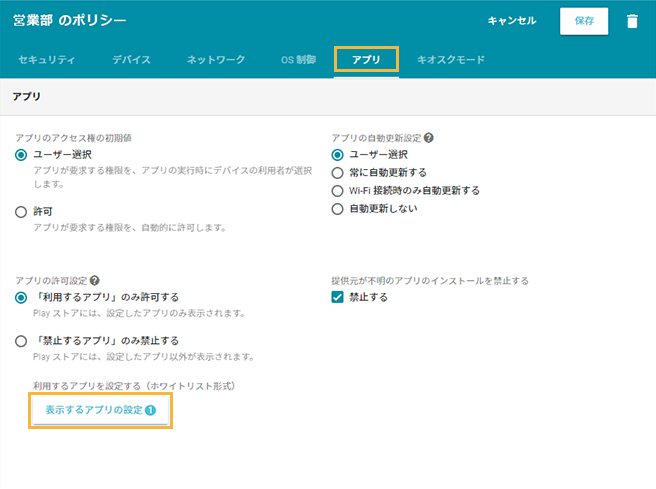Click the 営業部 のポリシー title
The height and width of the screenshot is (489, 656).
pos(69,20)
